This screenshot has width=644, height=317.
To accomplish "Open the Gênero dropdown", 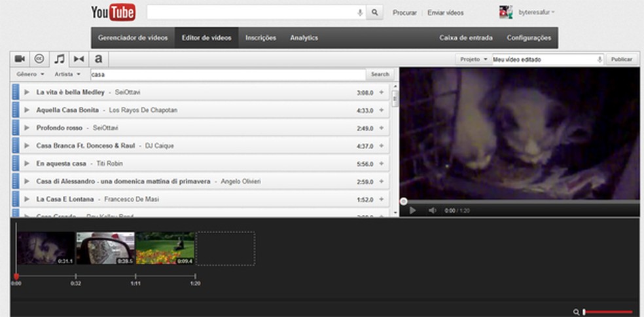I will [x=30, y=75].
